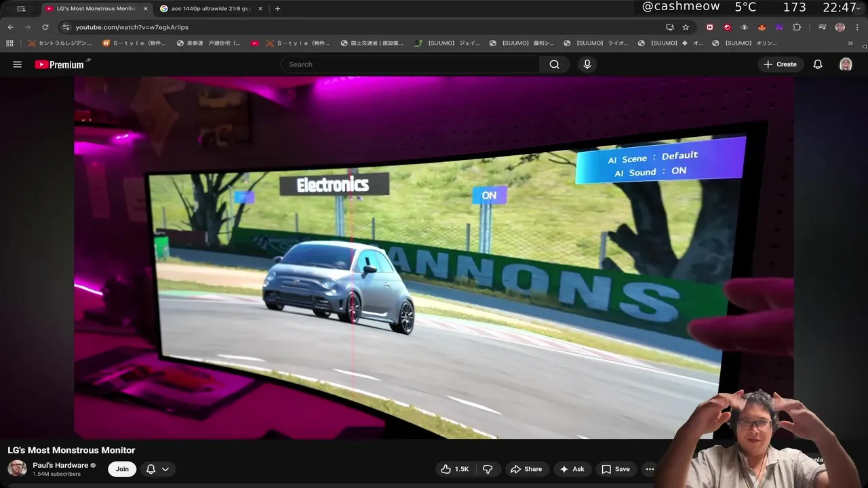This screenshot has height=488, width=868.
Task: Open bookmarks apps grid icon
Action: 9,43
